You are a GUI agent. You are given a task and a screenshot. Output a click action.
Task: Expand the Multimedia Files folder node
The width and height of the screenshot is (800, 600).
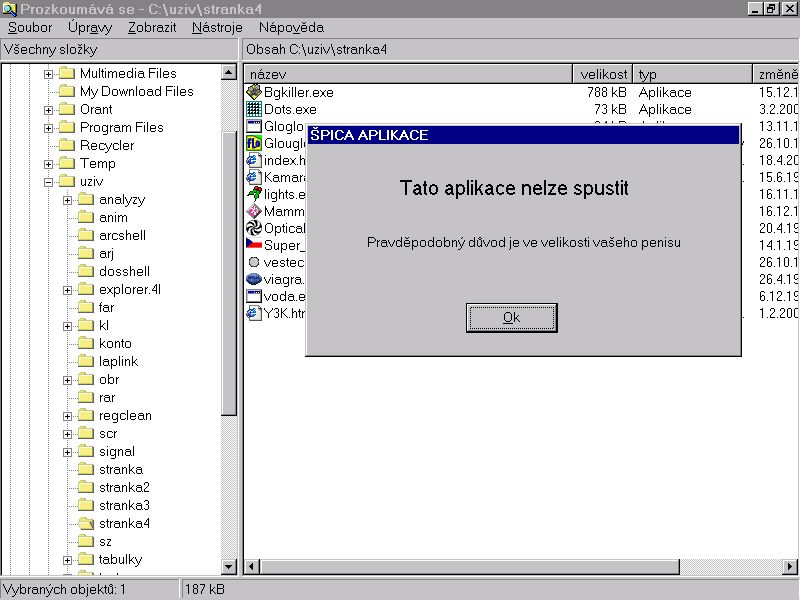coord(48,73)
